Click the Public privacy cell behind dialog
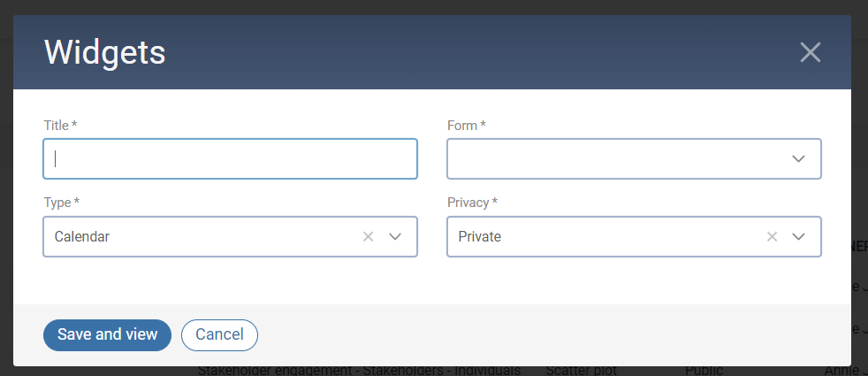Screen dimensions: 868x376 [x=704, y=371]
